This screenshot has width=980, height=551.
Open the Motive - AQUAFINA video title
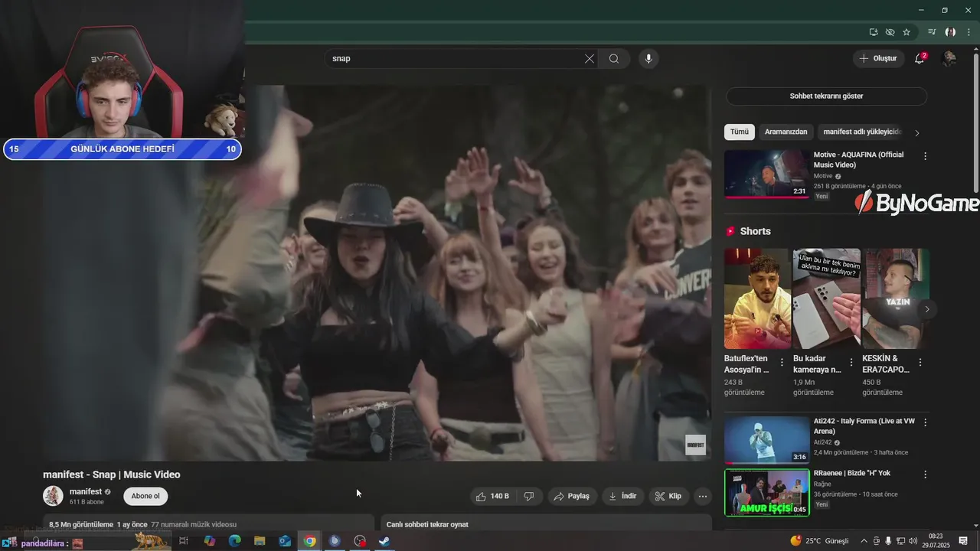click(x=858, y=160)
